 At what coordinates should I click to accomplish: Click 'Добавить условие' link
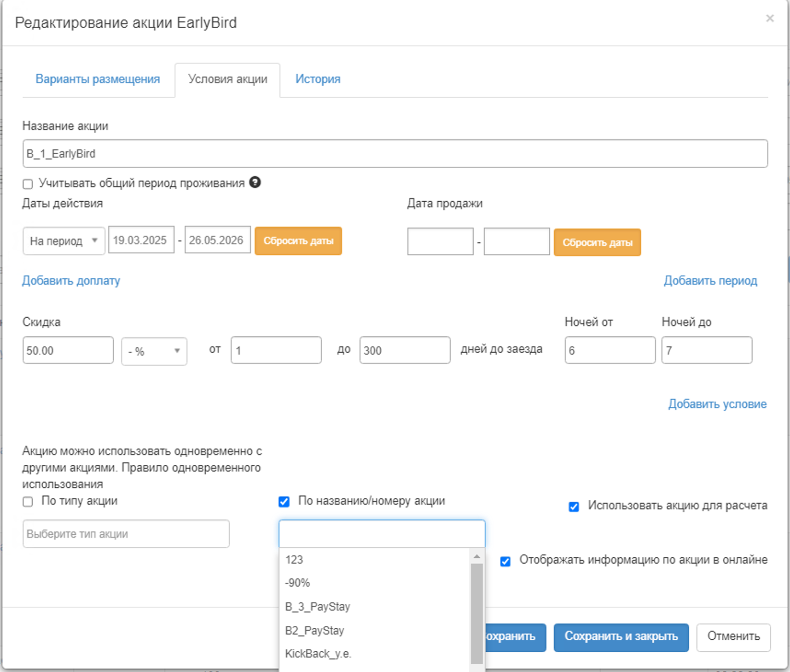tap(717, 404)
